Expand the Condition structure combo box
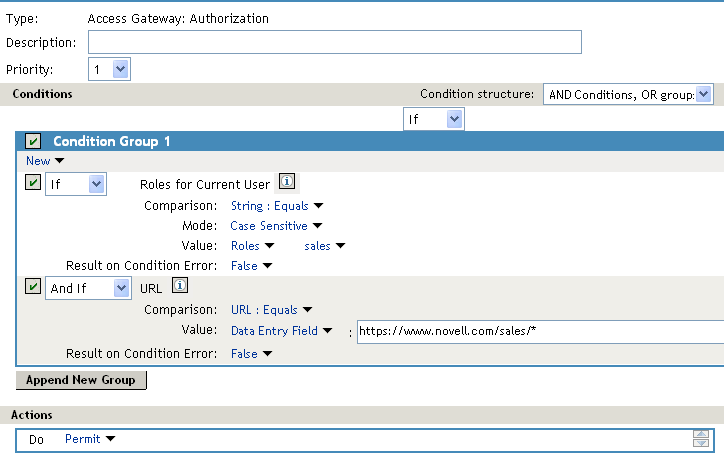Image resolution: width=724 pixels, height=453 pixels. pyautogui.click(x=628, y=94)
